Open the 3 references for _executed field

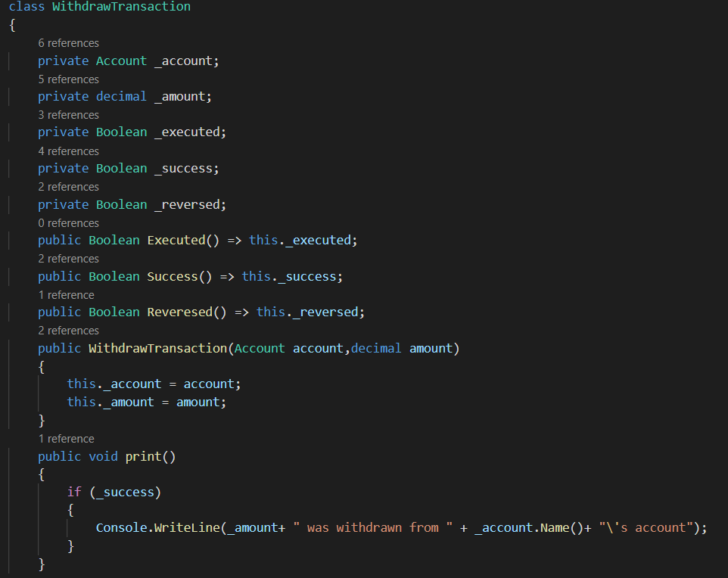pos(68,114)
